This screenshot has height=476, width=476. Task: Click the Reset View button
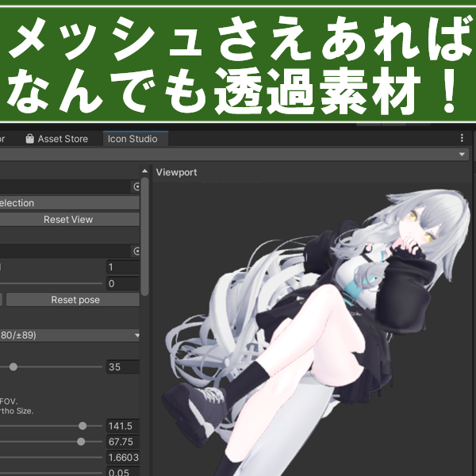(68, 219)
